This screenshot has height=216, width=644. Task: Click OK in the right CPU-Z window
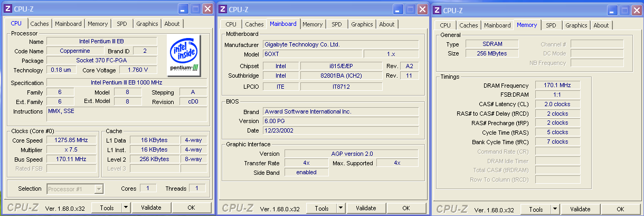pyautogui.click(x=620, y=210)
